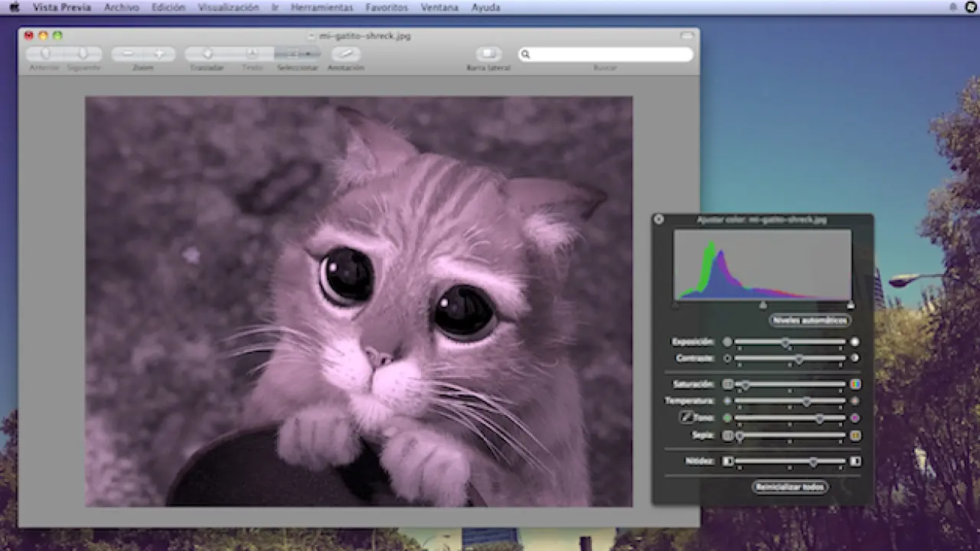The height and width of the screenshot is (551, 980).
Task: Click the Niveles automáticos button
Action: (811, 320)
